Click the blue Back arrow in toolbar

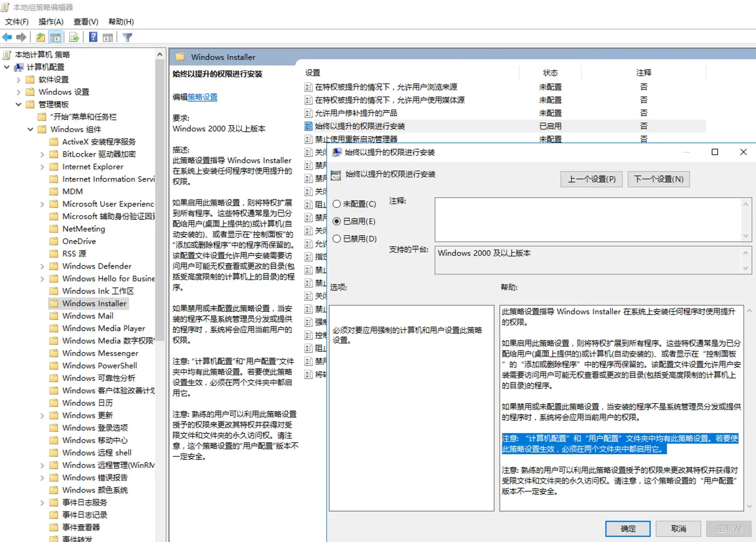(x=7, y=37)
